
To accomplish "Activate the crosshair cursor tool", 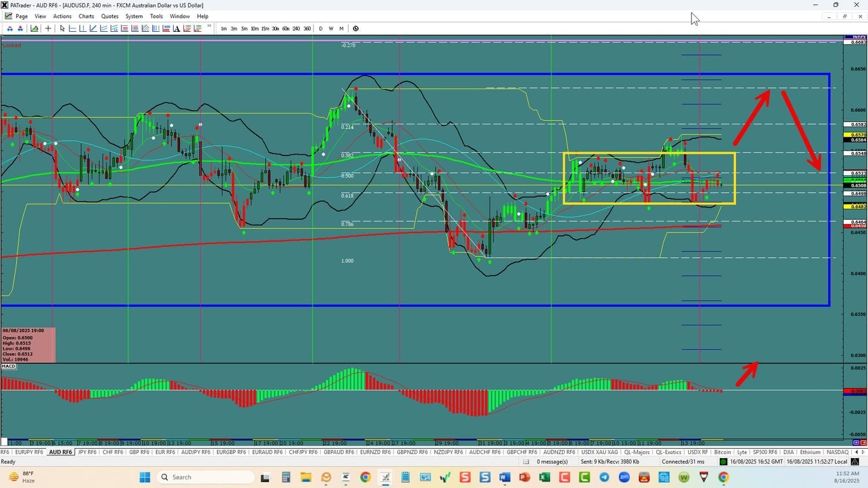I will coord(48,28).
